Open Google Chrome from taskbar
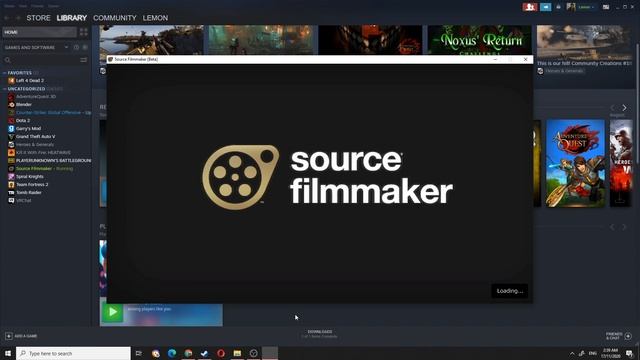The height and width of the screenshot is (360, 640). 188,353
